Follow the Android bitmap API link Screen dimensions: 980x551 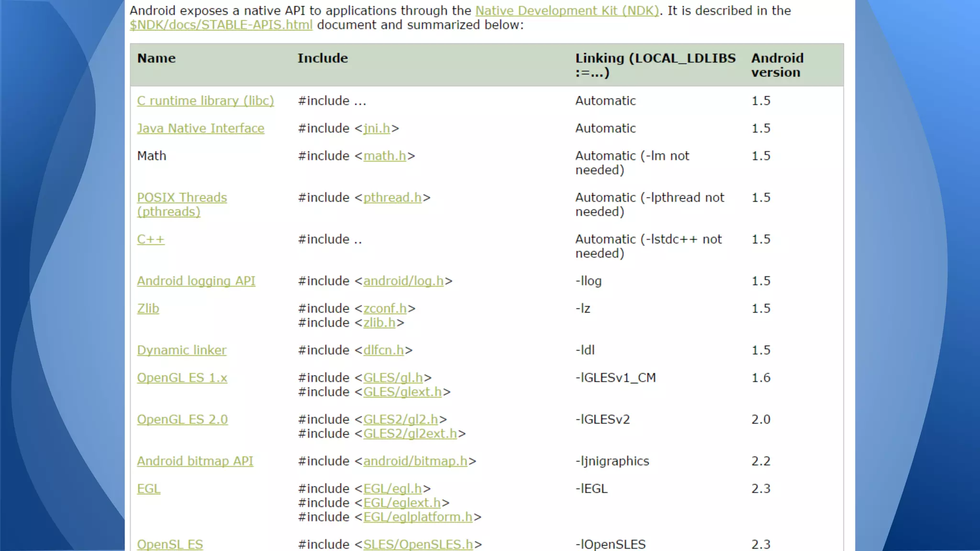195,462
